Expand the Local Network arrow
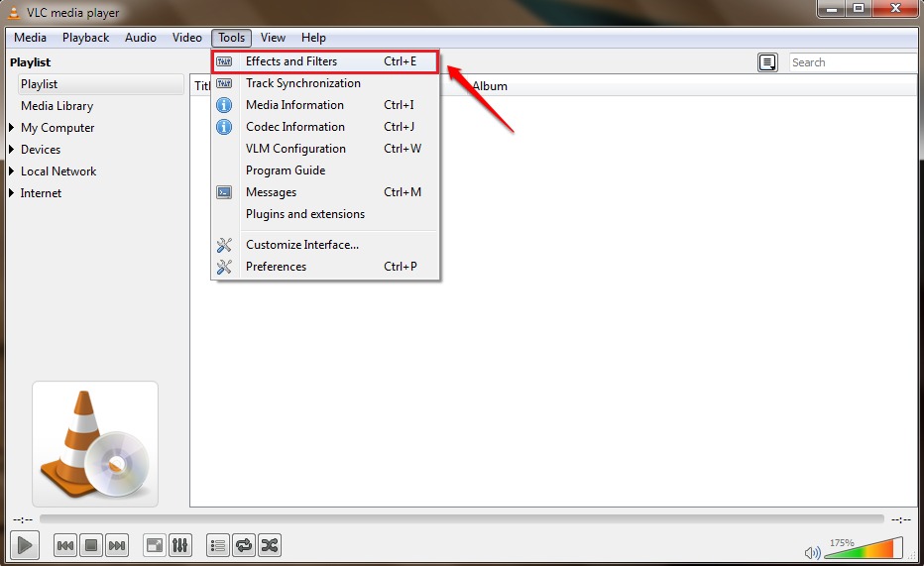The width and height of the screenshot is (924, 566). click(11, 170)
